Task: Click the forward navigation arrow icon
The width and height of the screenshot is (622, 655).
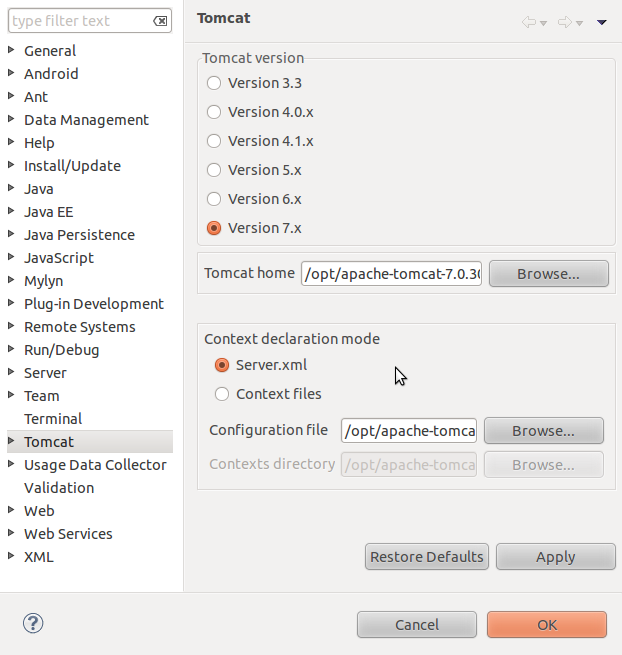Action: pos(565,22)
